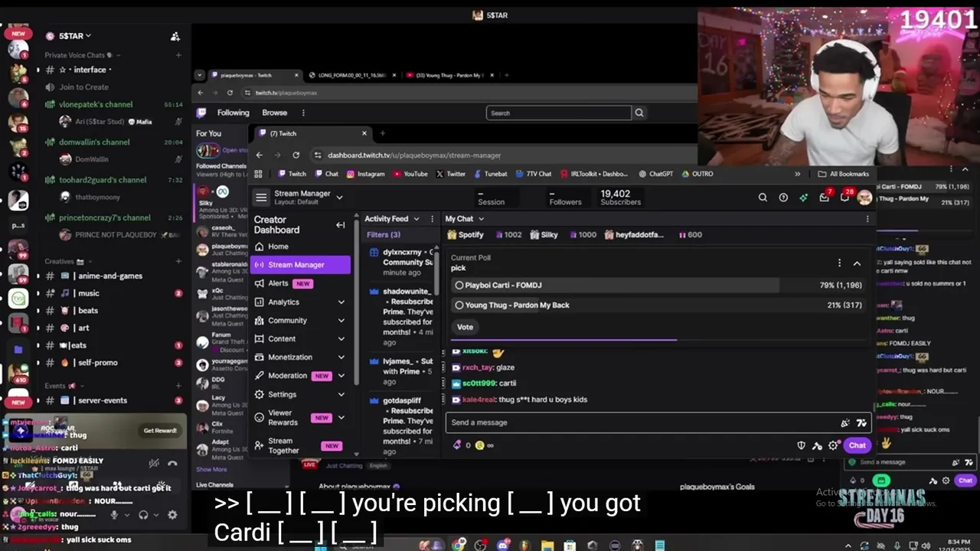This screenshot has width=980, height=551.
Task: Join vlonepatek's channel in Discord
Action: point(96,104)
